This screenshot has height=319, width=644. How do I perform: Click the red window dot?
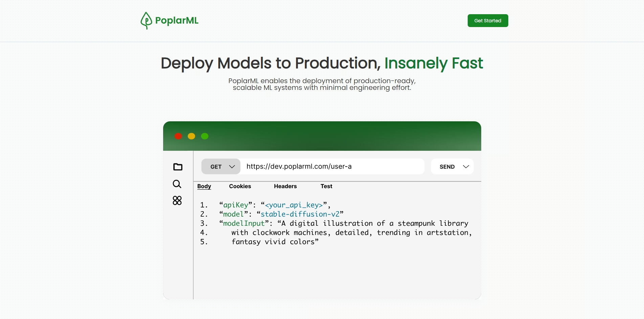tap(178, 136)
